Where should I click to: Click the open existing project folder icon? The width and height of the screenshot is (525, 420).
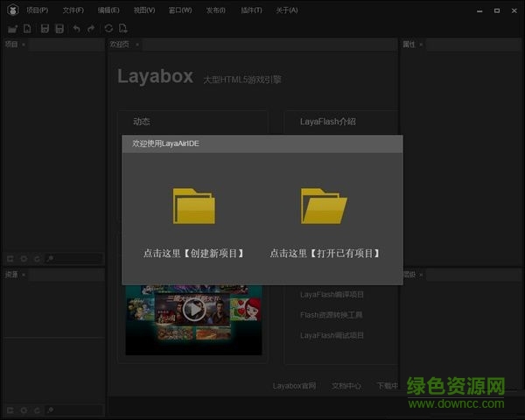[324, 206]
